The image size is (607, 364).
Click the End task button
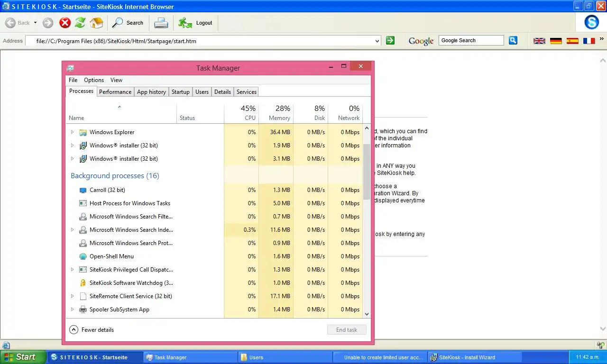347,330
